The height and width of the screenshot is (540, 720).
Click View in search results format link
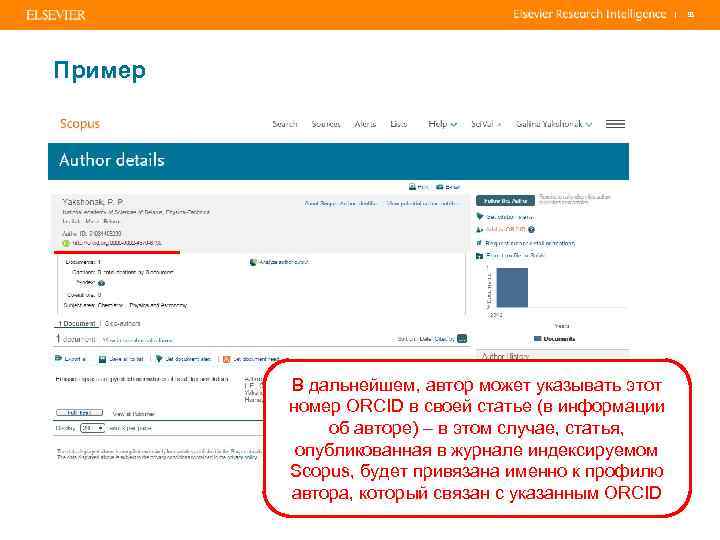(x=137, y=340)
